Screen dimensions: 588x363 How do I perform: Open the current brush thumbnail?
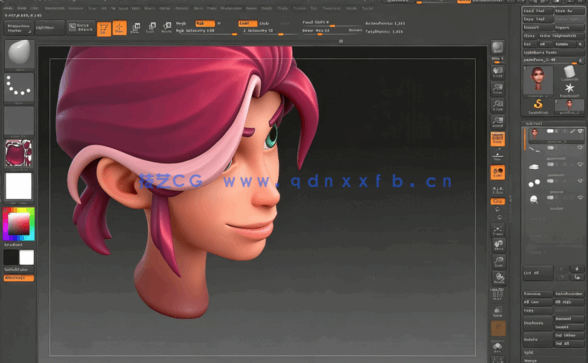19,54
